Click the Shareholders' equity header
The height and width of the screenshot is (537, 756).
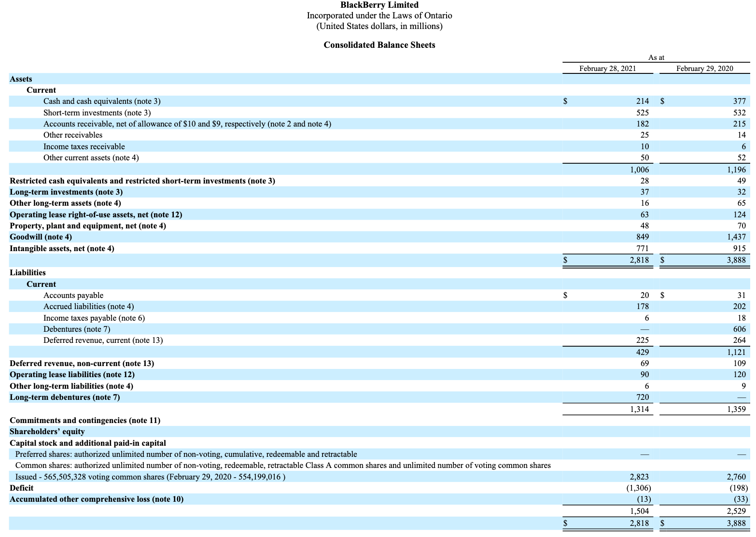(47, 431)
